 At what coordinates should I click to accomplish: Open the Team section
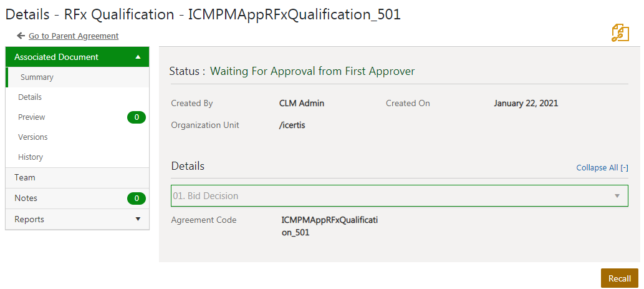pyautogui.click(x=25, y=178)
